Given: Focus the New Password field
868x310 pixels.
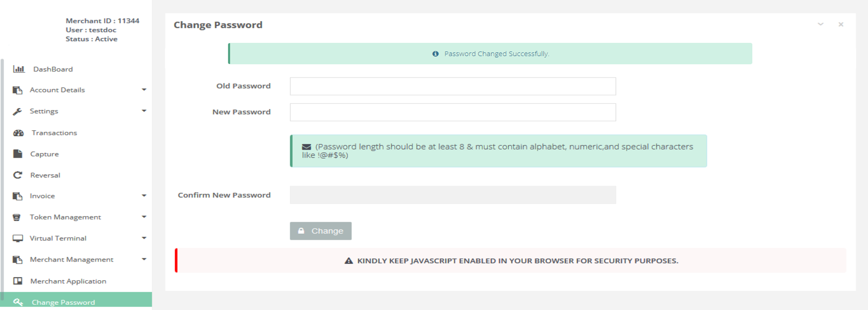Looking at the screenshot, I should coord(453,112).
